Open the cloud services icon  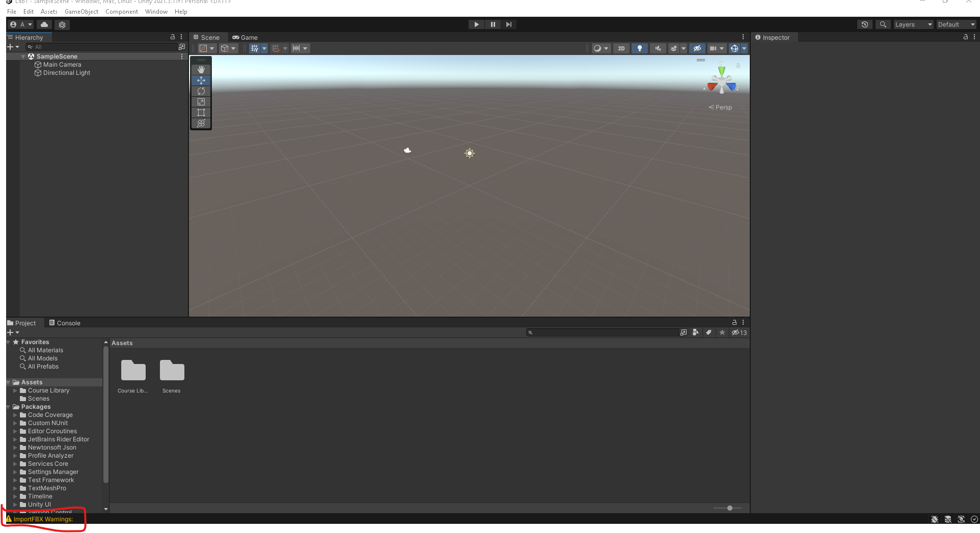pos(44,24)
